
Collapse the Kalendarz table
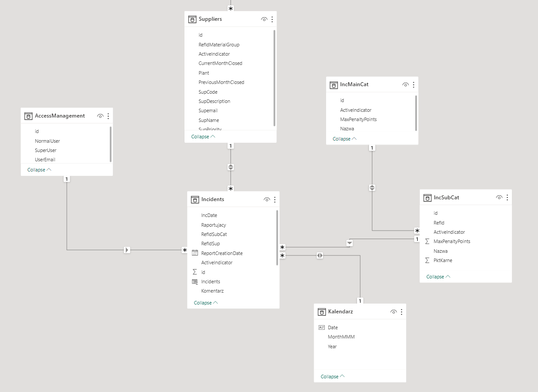click(x=333, y=377)
